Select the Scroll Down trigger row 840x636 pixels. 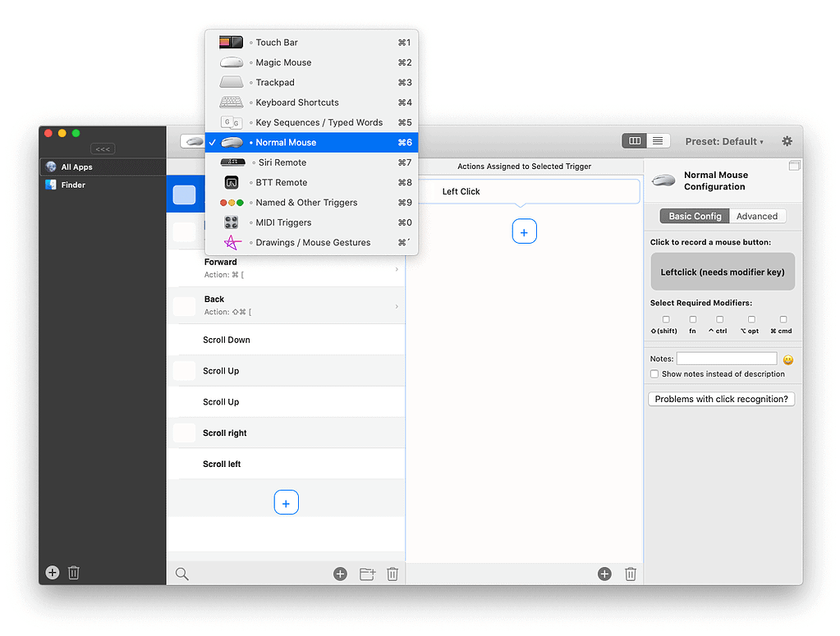coord(286,340)
